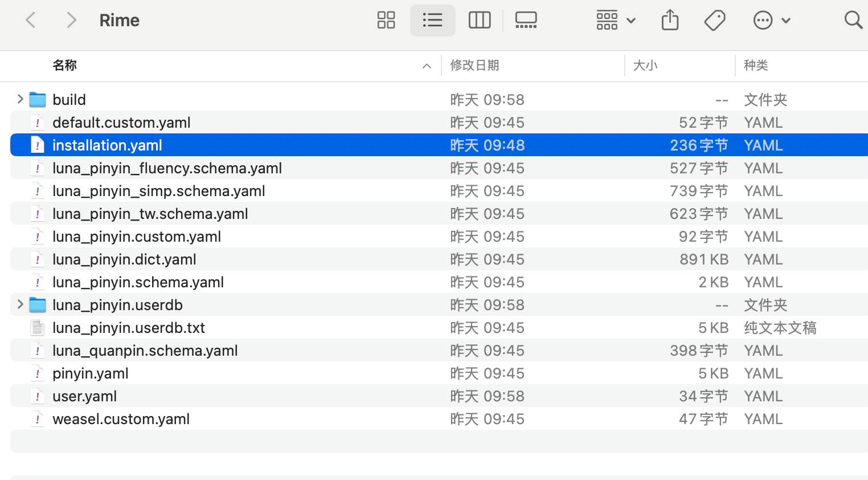The image size is (868, 480).
Task: Click the luna_pinyin_tw.schema.yaml file icon
Action: tap(38, 214)
